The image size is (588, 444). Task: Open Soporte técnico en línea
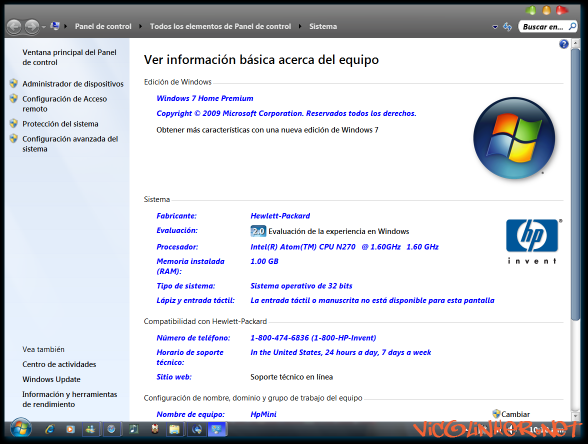[292, 377]
